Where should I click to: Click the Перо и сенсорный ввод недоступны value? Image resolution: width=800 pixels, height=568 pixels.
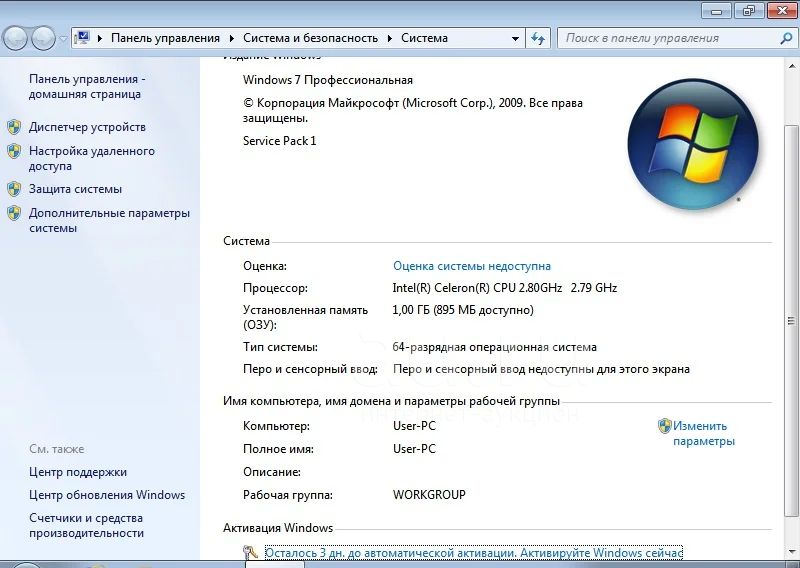click(x=541, y=369)
